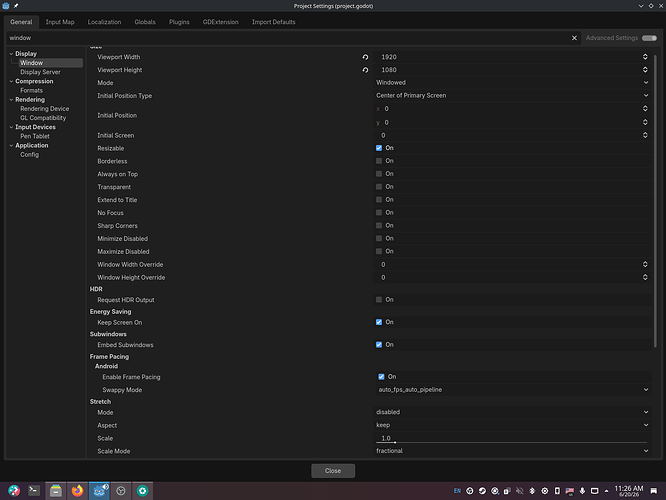Click the settings search field

tap(292, 38)
